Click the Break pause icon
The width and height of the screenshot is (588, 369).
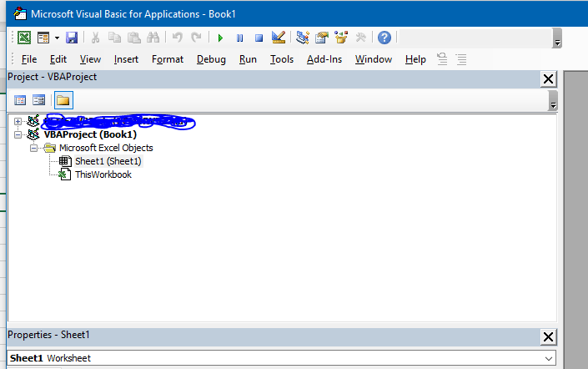point(239,38)
